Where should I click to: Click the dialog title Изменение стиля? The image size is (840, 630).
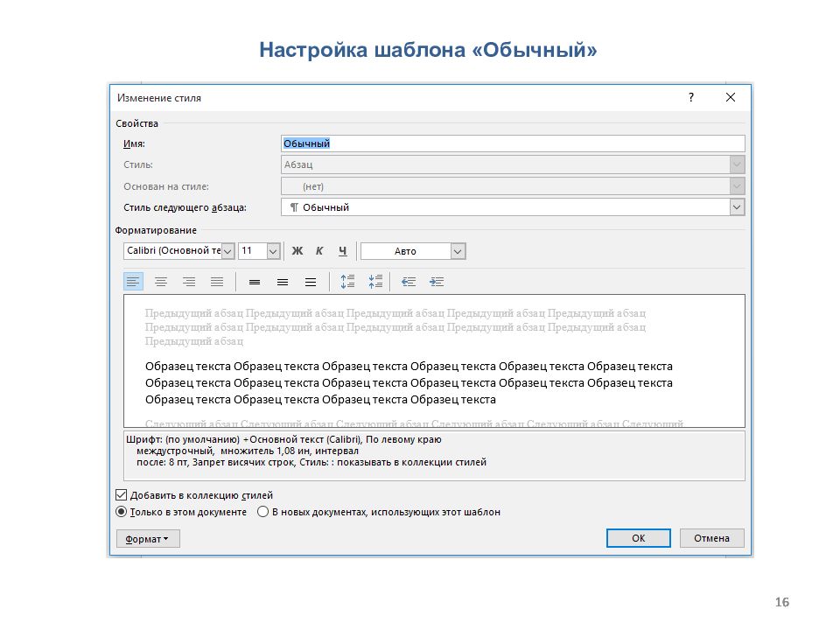tap(159, 98)
